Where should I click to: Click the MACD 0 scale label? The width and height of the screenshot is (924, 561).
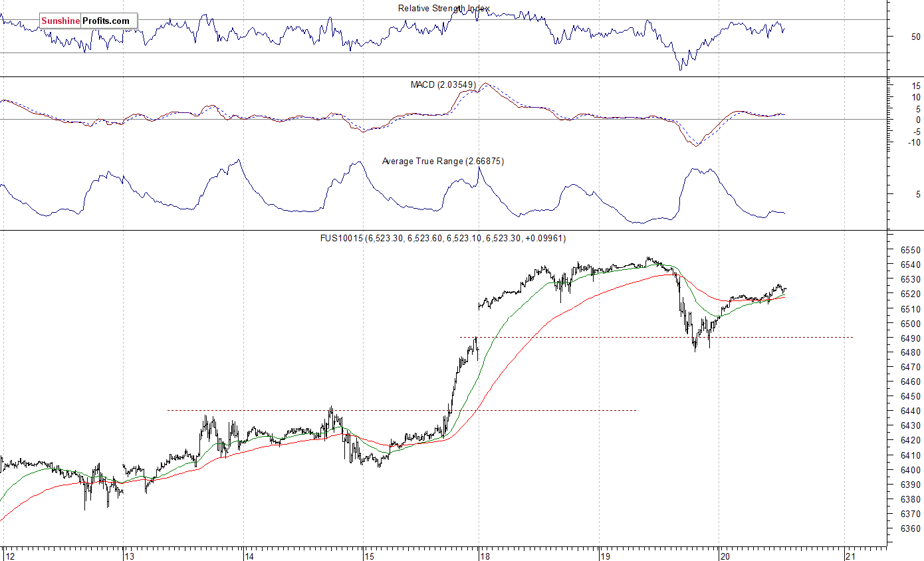[x=918, y=120]
